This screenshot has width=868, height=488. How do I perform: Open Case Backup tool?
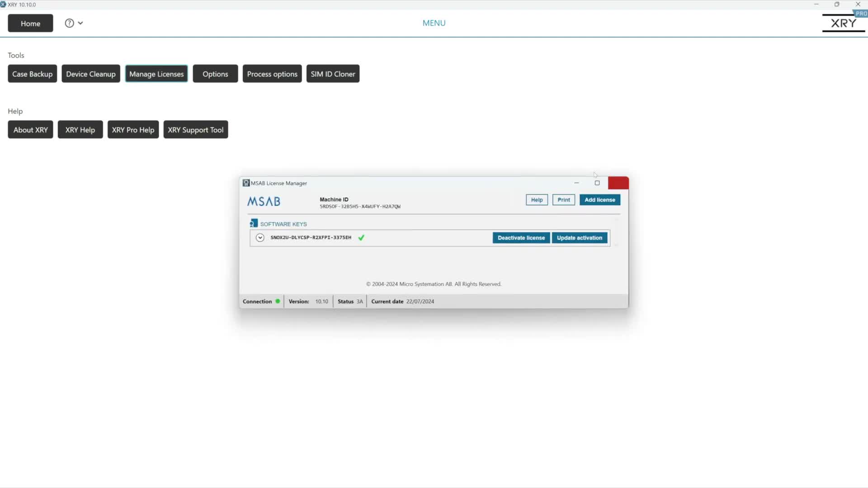click(x=32, y=74)
